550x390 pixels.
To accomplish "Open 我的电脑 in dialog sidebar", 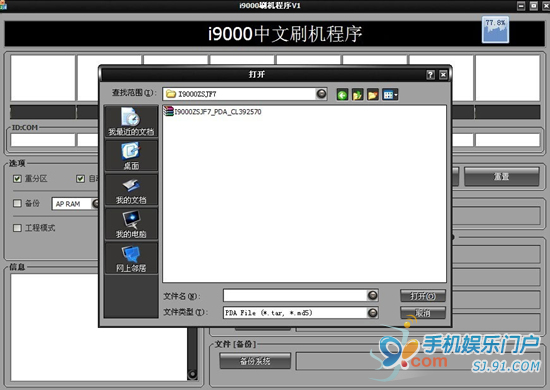I will click(x=131, y=224).
